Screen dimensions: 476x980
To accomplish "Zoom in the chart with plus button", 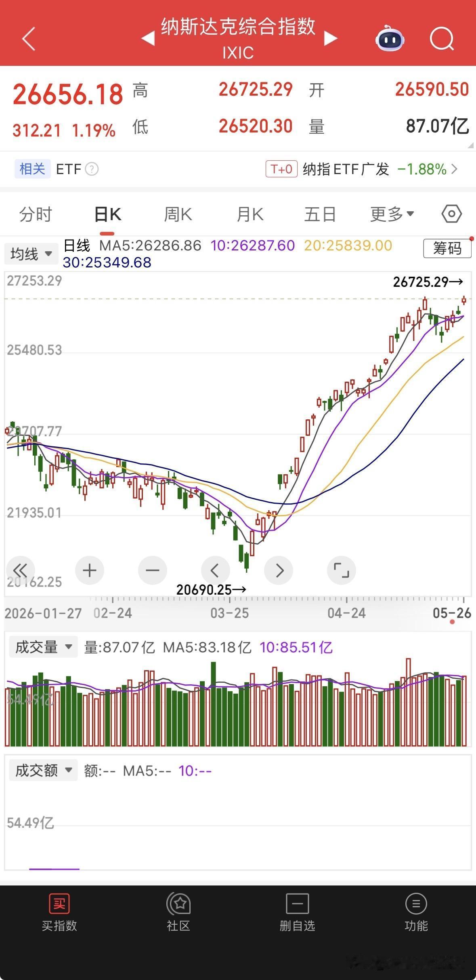I will pyautogui.click(x=90, y=570).
